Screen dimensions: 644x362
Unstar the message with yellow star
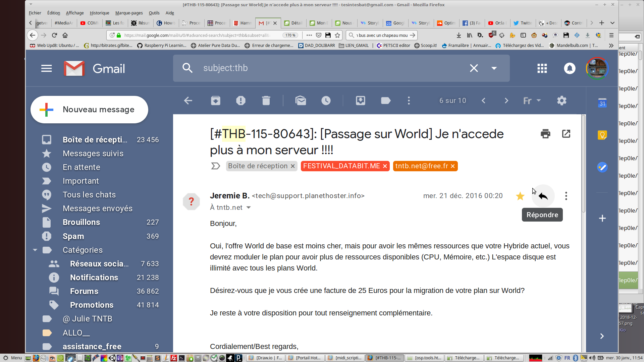click(x=520, y=196)
